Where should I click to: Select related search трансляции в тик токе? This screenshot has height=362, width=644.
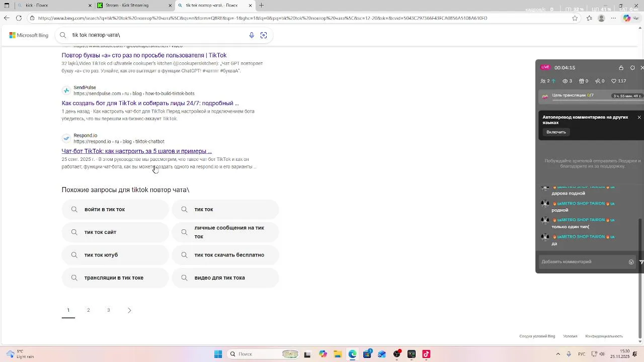(x=115, y=278)
